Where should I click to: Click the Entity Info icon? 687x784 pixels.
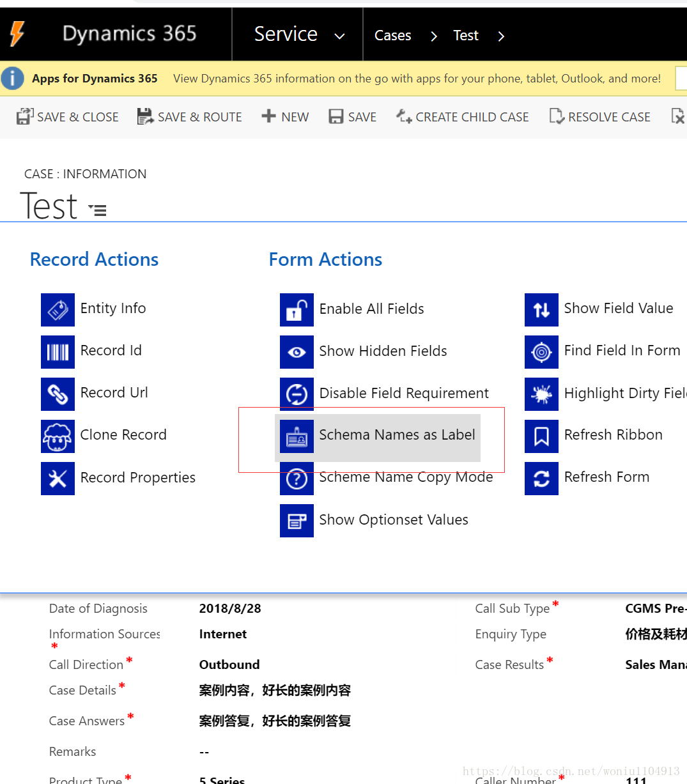[x=58, y=310]
